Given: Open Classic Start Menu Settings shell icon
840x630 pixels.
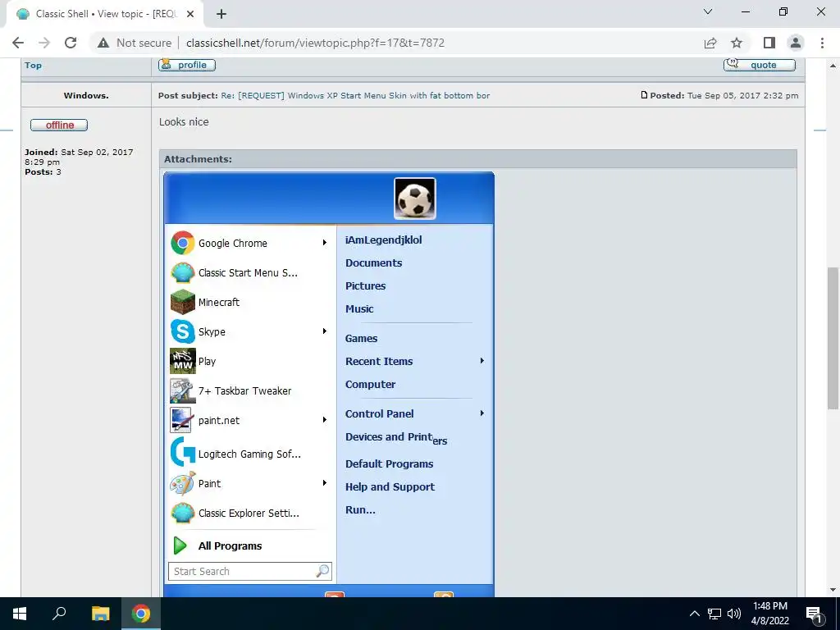Looking at the screenshot, I should coord(183,272).
